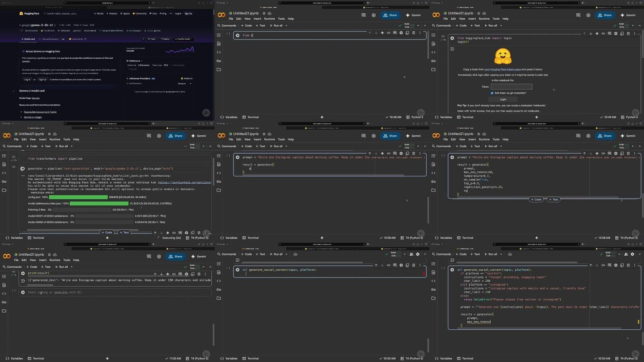Image resolution: width=644 pixels, height=362 pixels.
Task: Uncheck "Add token as git credential"
Action: [492, 93]
